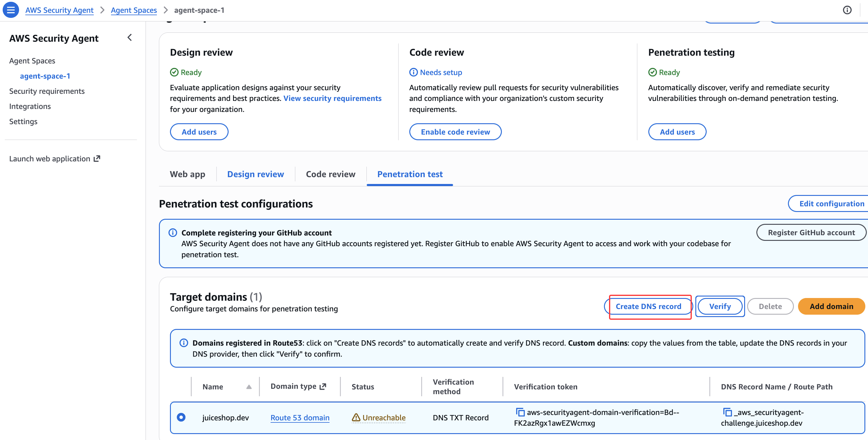Image resolution: width=868 pixels, height=440 pixels.
Task: Switch to the Design review tab
Action: (255, 174)
